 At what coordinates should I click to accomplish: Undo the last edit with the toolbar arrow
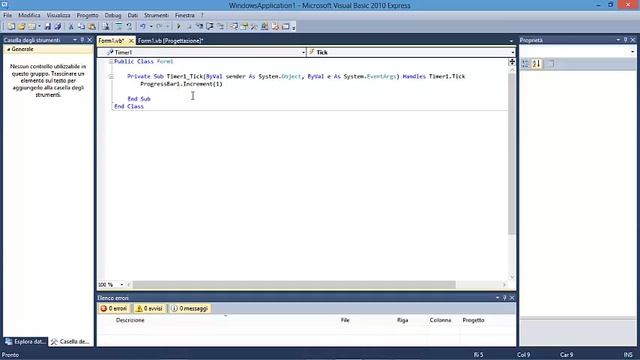point(142,27)
